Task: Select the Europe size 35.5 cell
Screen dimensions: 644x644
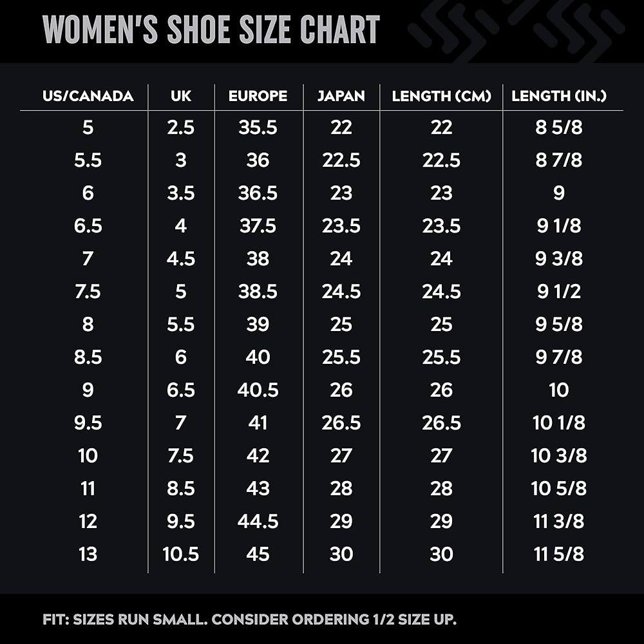Action: point(258,128)
